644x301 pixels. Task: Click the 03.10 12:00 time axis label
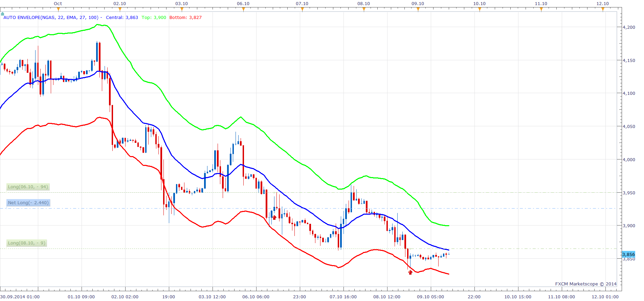click(x=212, y=297)
